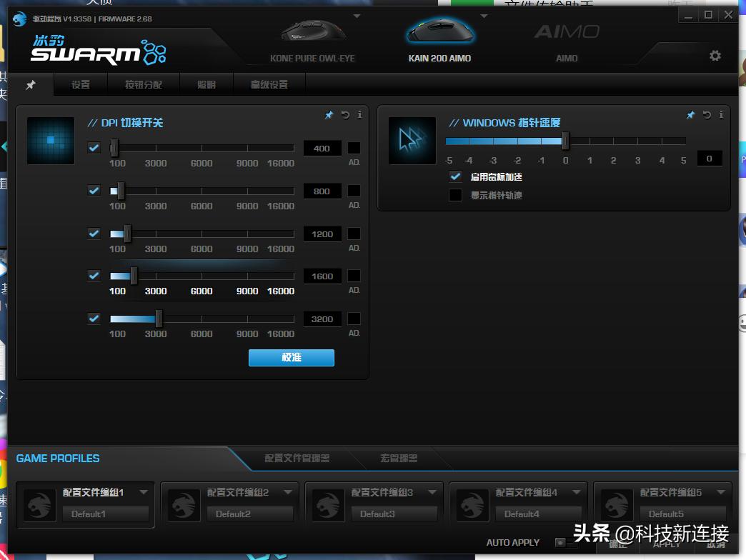The height and width of the screenshot is (560, 746).
Task: Click profile slot 5 ROCCAT icon
Action: [x=617, y=506]
